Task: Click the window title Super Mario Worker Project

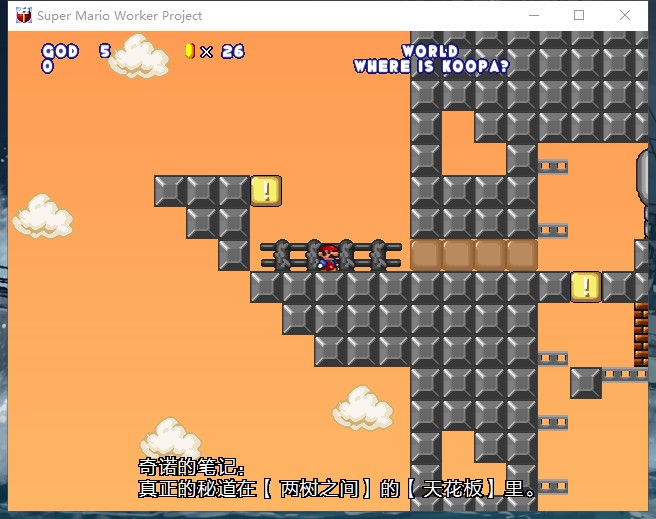Action: point(120,15)
